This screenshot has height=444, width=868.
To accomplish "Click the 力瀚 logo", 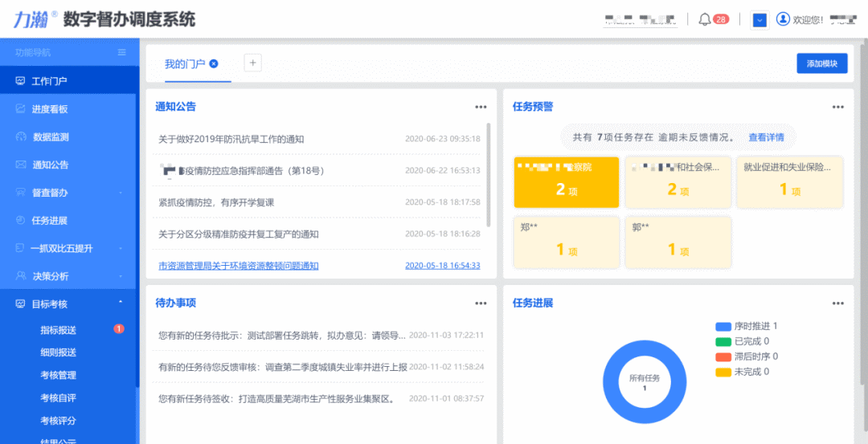I will [x=35, y=20].
